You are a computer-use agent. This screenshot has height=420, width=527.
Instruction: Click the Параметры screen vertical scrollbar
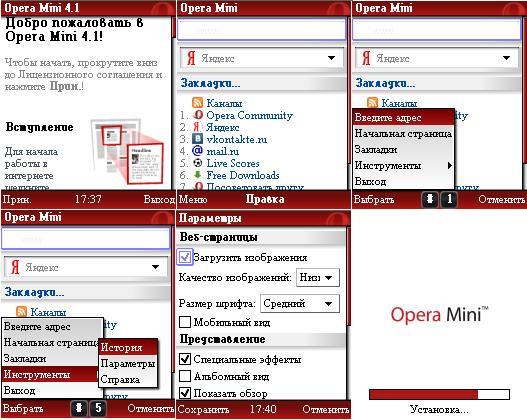(348, 276)
